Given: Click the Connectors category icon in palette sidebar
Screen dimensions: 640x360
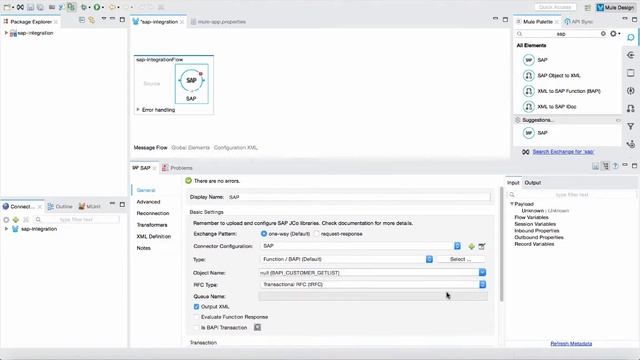Looking at the screenshot, I should coord(631,38).
